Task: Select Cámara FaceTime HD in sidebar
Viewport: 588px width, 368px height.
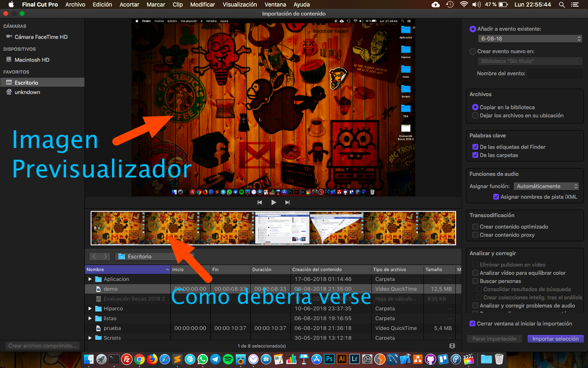Action: (41, 37)
